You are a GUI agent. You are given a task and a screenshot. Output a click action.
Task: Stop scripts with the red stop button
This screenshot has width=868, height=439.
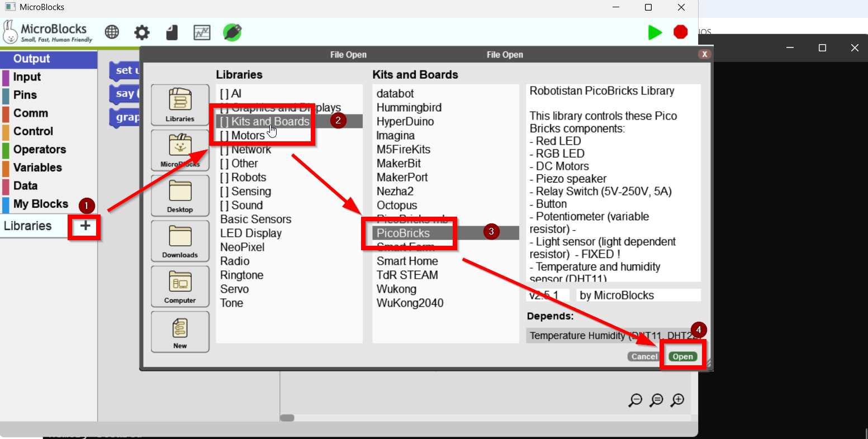click(680, 32)
